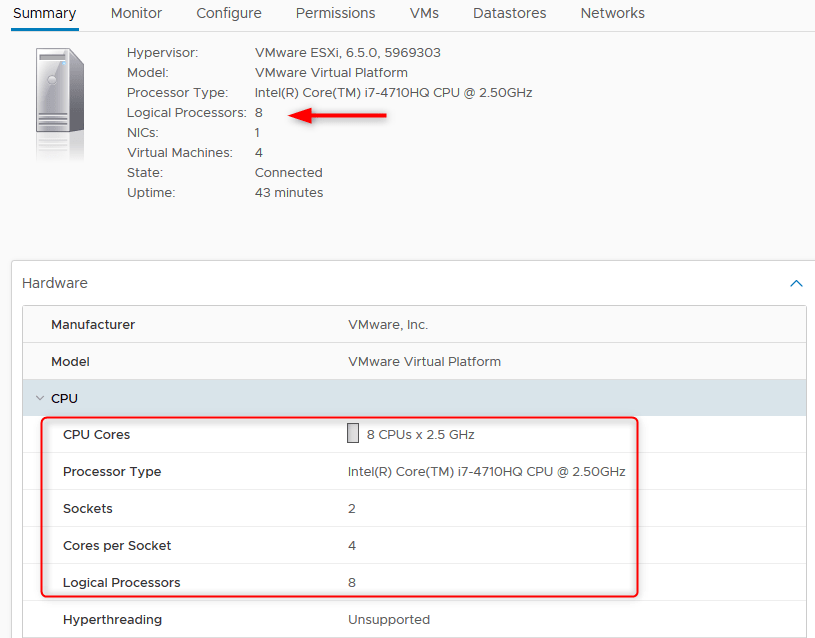Viewport: 815px width, 638px height.
Task: Click the "Manufacturer" row label
Action: 93,325
